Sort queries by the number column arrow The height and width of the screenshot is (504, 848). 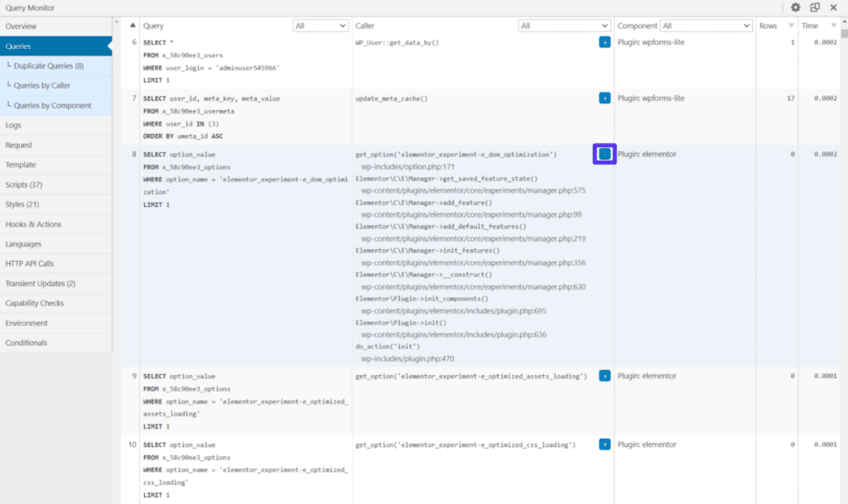132,25
